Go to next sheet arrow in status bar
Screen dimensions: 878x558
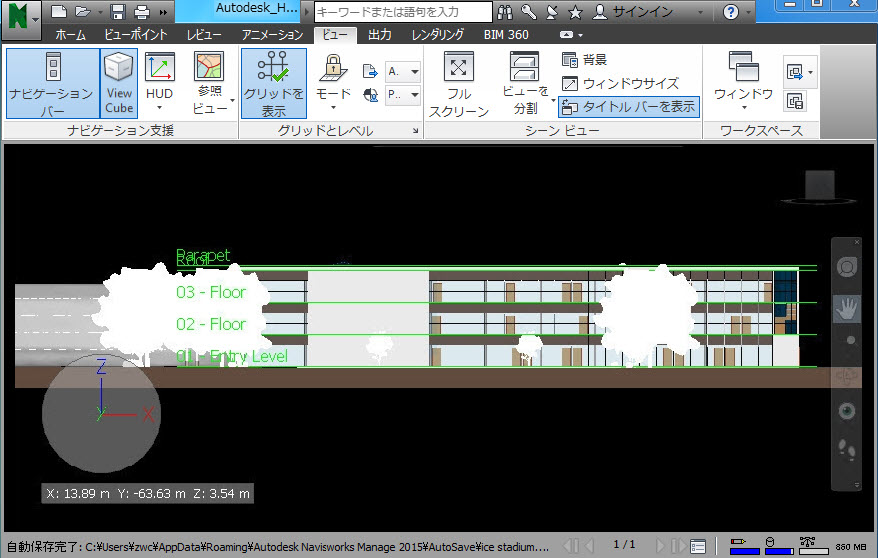(660, 545)
